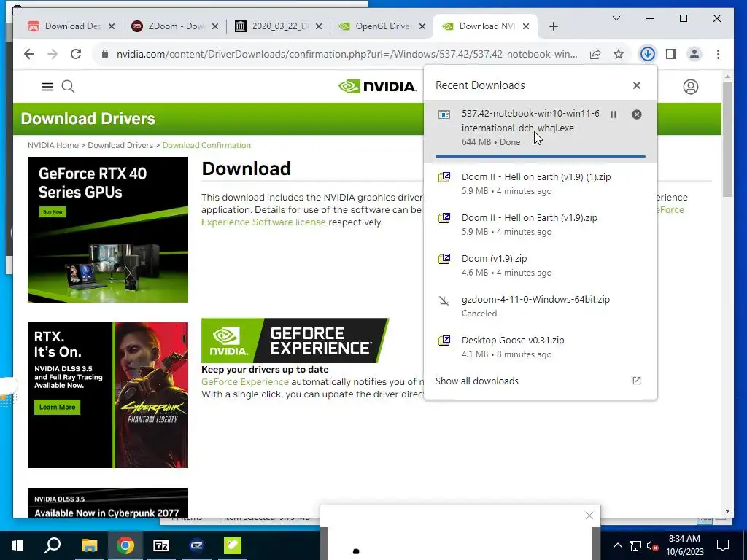Toggle the Chrome side panel icon
Screen dimensions: 747x560
(x=671, y=54)
